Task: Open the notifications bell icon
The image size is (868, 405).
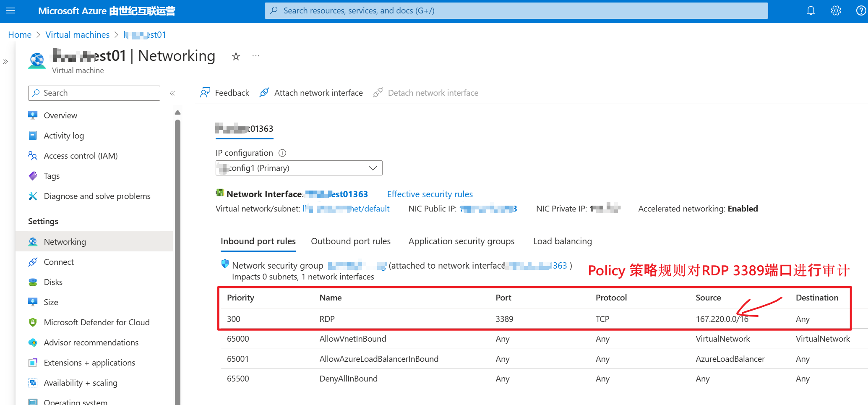Action: pyautogui.click(x=811, y=11)
